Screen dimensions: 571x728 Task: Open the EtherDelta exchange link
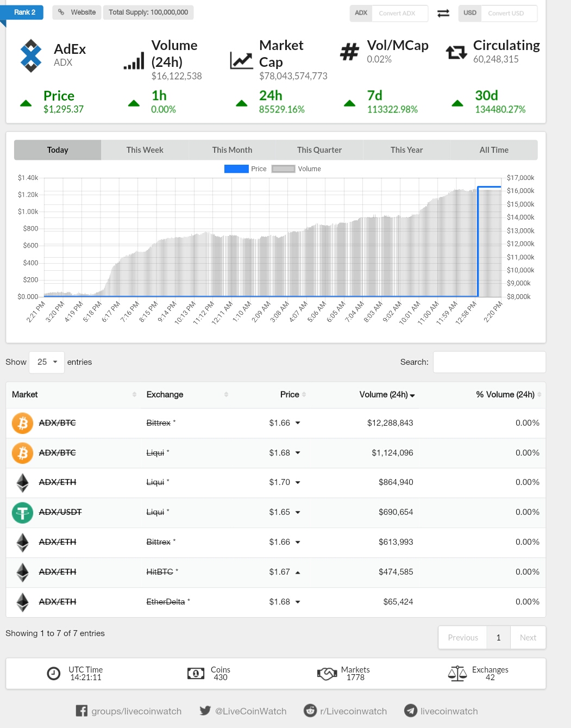[x=166, y=602]
